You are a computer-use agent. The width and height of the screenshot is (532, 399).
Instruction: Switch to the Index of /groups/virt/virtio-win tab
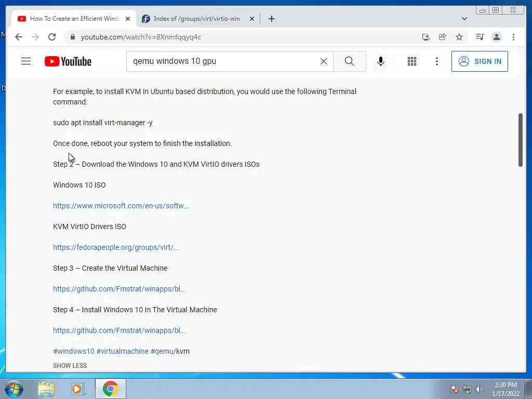click(196, 19)
